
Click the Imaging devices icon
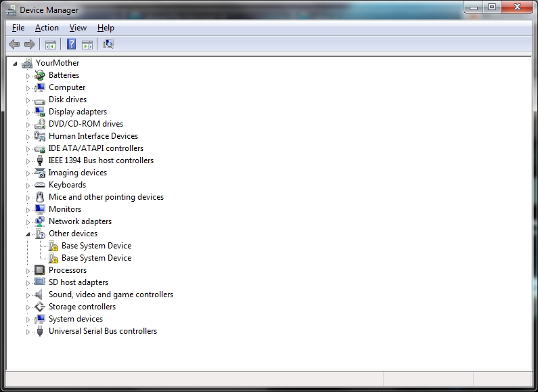pyautogui.click(x=40, y=173)
